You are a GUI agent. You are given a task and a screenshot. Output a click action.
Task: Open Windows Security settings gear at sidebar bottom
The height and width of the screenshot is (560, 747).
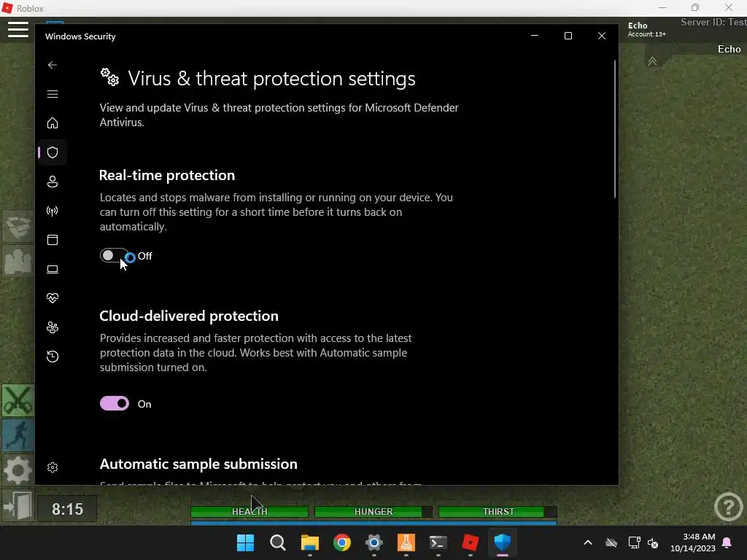point(53,467)
